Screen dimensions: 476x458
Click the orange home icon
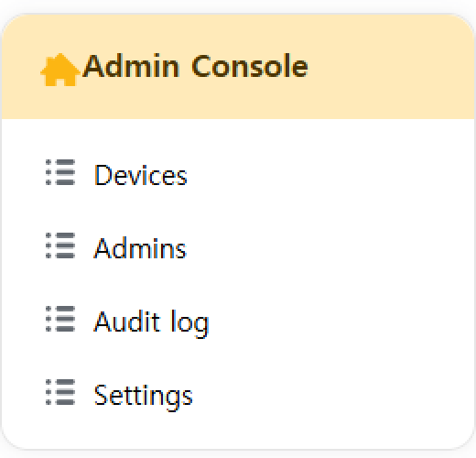(x=60, y=70)
